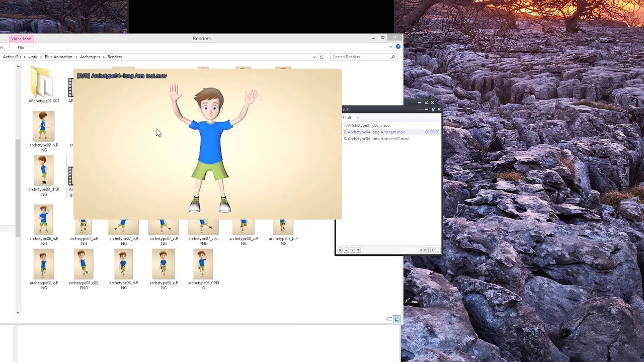Open Video Tools contextual tab
Viewport: 644px width, 362px height.
point(22,39)
